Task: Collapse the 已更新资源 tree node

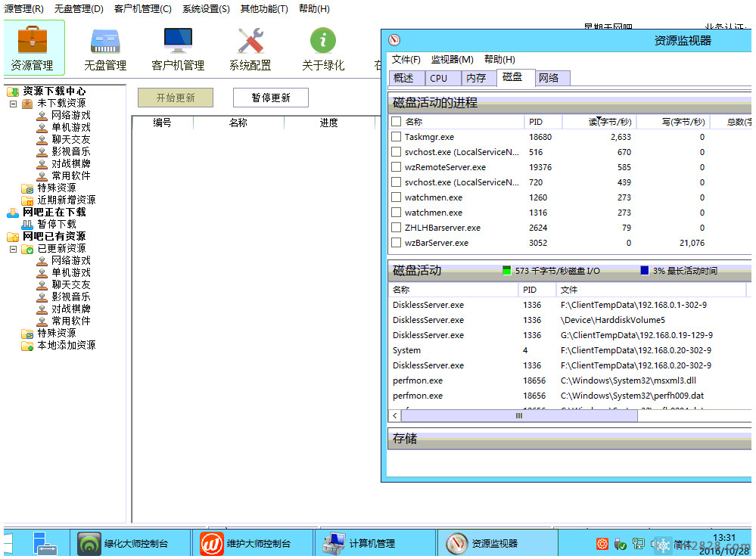Action: pos(14,249)
